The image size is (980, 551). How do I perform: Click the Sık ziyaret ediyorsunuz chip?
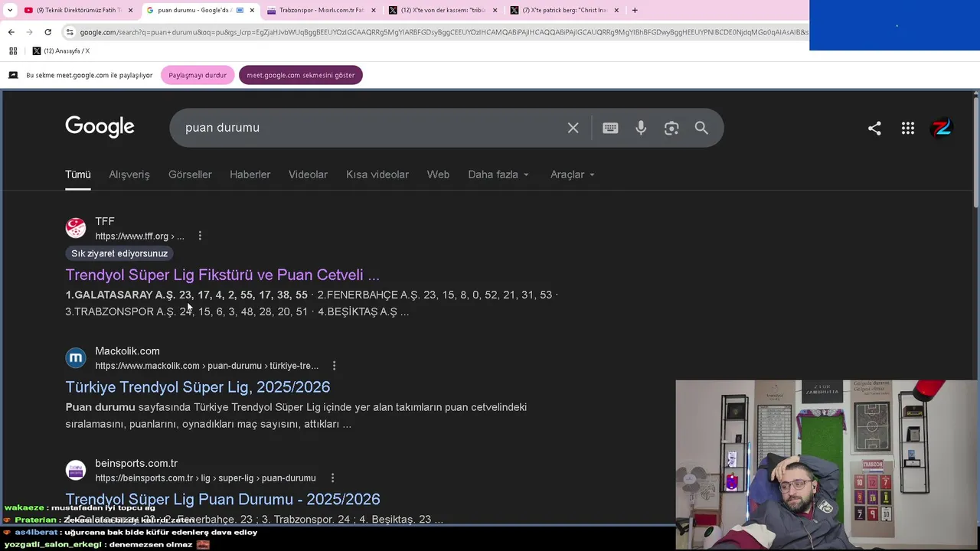(119, 253)
